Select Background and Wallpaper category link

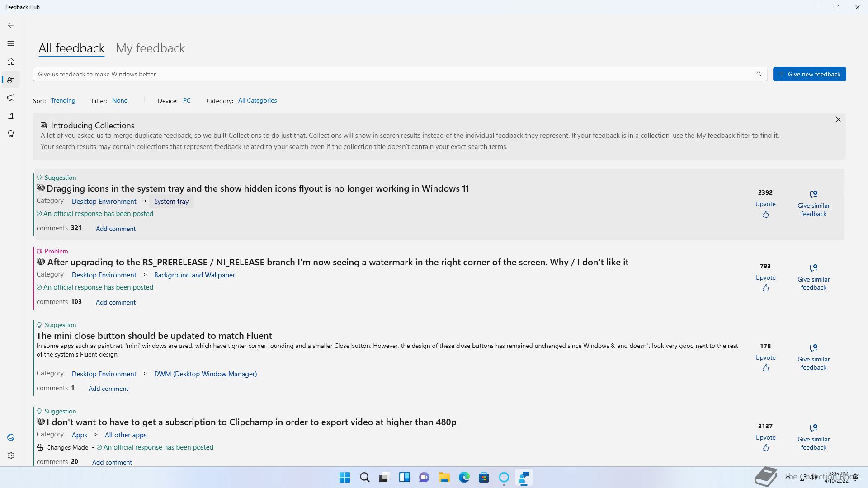[x=194, y=275]
